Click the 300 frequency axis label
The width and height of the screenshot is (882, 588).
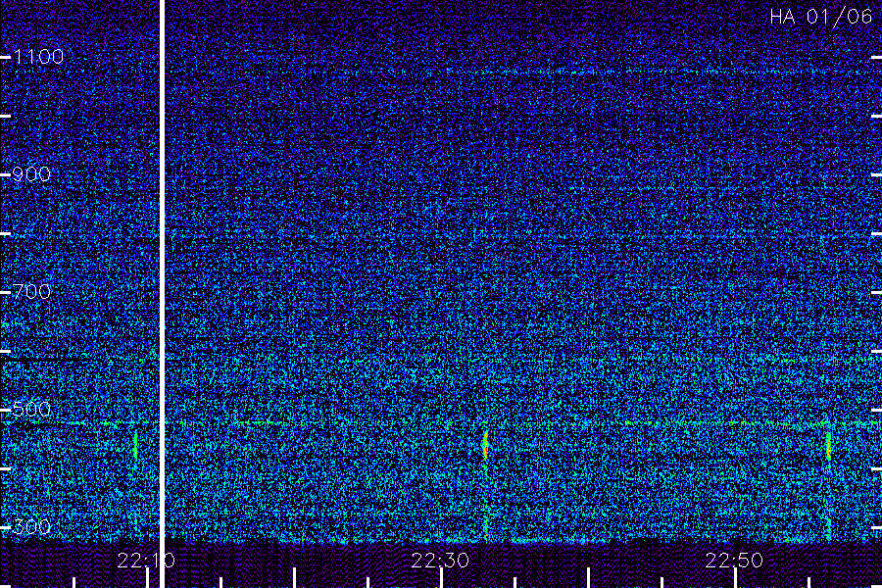pyautogui.click(x=31, y=526)
